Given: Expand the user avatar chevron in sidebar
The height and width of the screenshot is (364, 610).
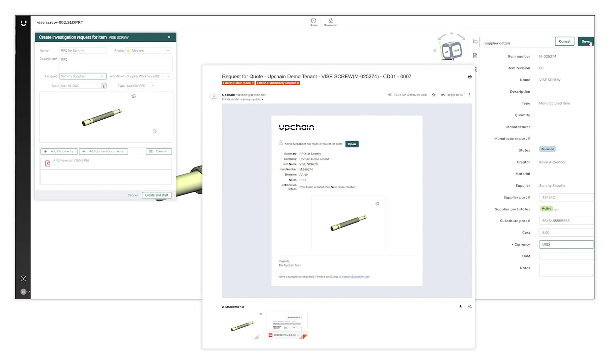Looking at the screenshot, I should pyautogui.click(x=29, y=292).
